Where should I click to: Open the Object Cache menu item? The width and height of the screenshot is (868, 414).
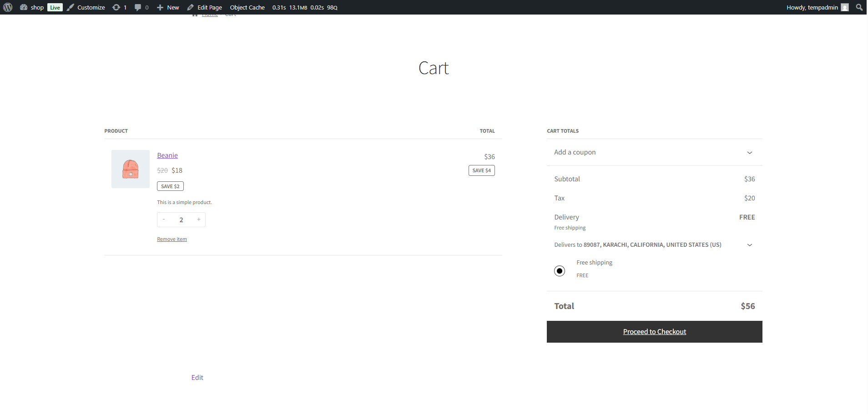pos(247,7)
